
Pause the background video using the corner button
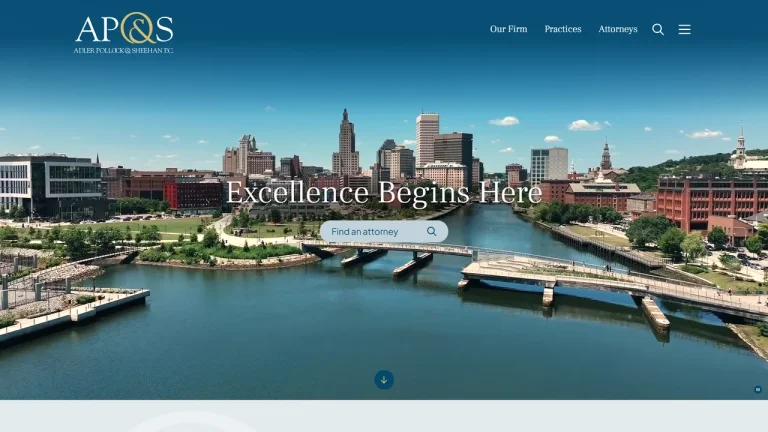[758, 389]
